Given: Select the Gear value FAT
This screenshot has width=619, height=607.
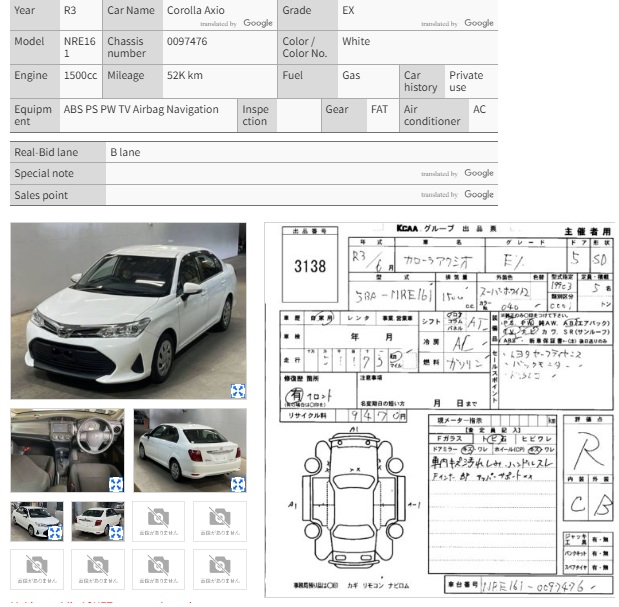Looking at the screenshot, I should (379, 109).
